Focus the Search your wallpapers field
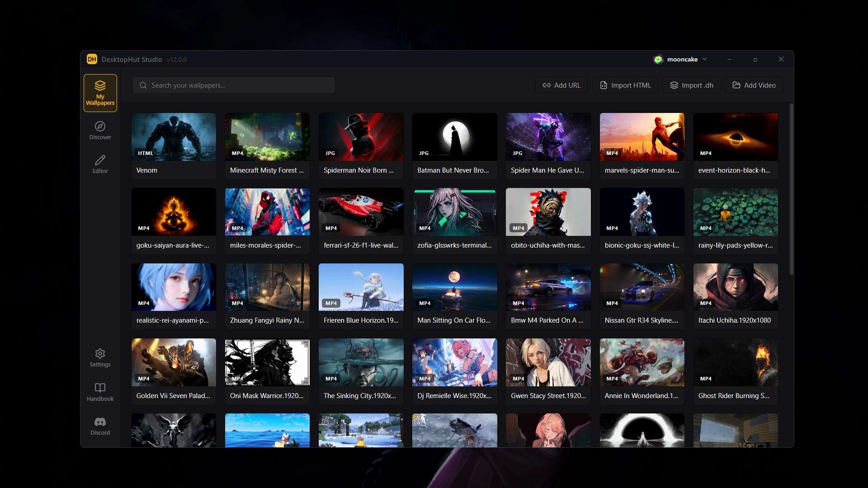Viewport: 868px width, 488px height. (234, 85)
